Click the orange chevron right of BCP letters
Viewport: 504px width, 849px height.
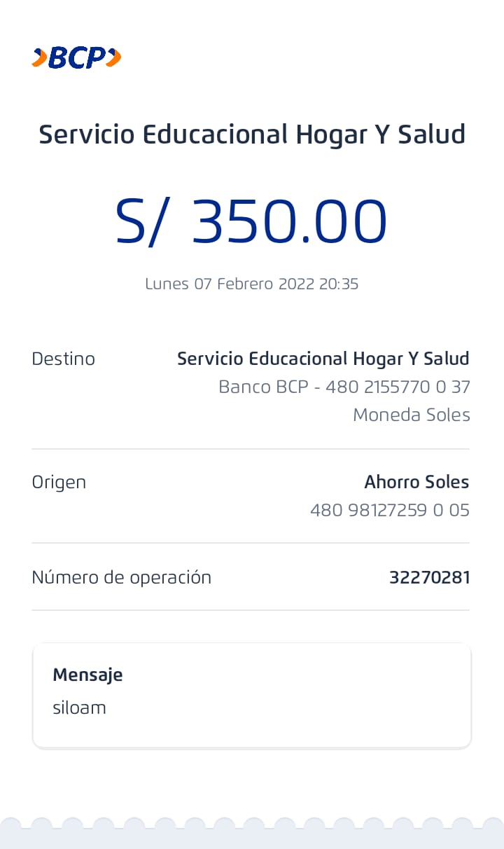(113, 57)
